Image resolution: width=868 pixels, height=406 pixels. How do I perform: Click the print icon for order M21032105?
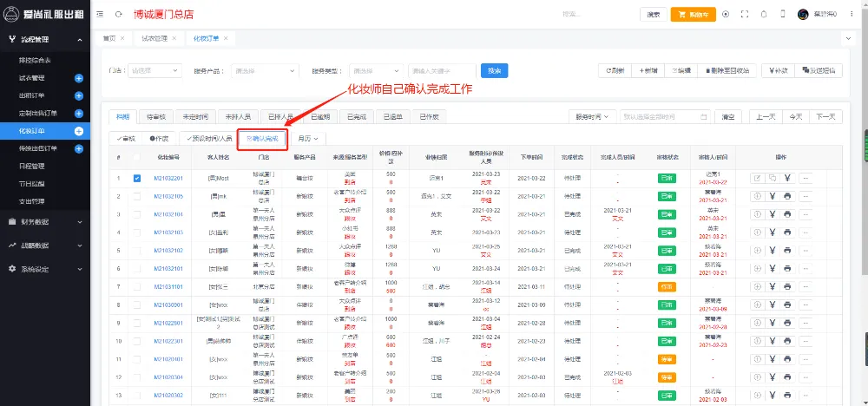coord(787,196)
